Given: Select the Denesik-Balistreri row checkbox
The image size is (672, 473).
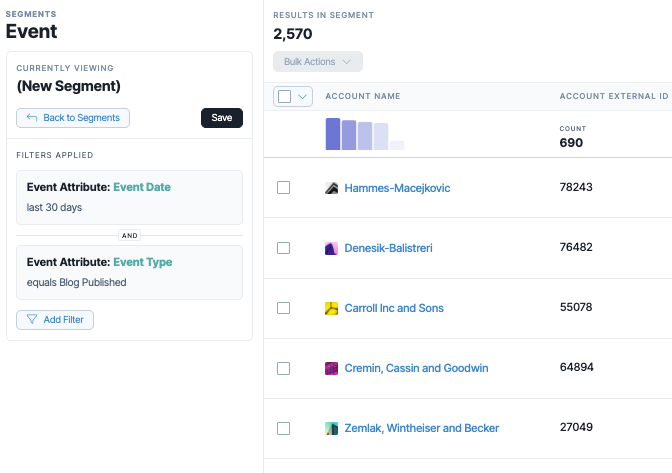Looking at the screenshot, I should (283, 248).
